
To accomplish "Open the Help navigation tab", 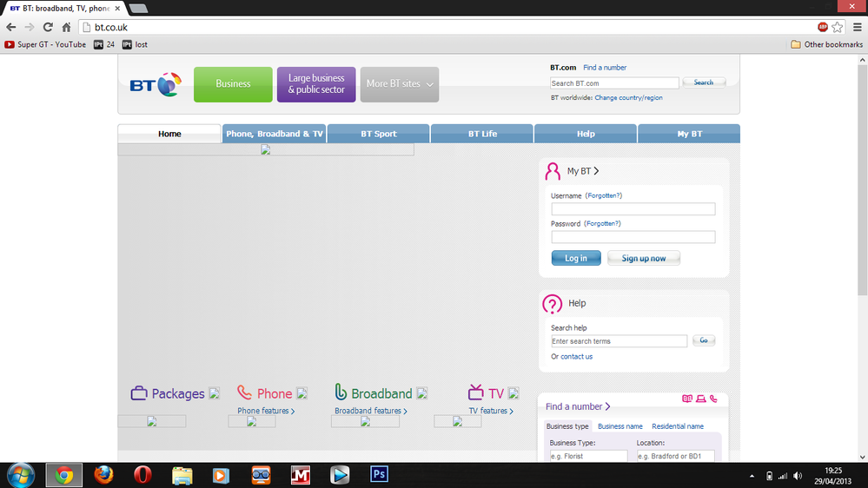I will pos(586,134).
